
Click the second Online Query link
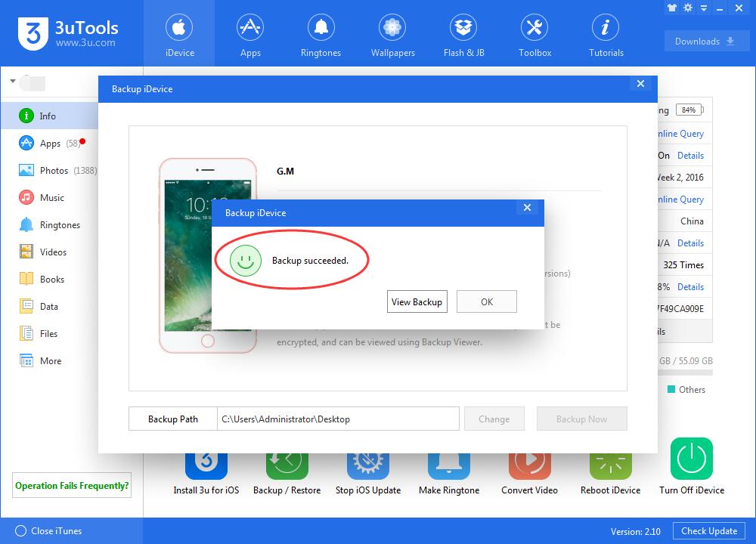pos(681,199)
